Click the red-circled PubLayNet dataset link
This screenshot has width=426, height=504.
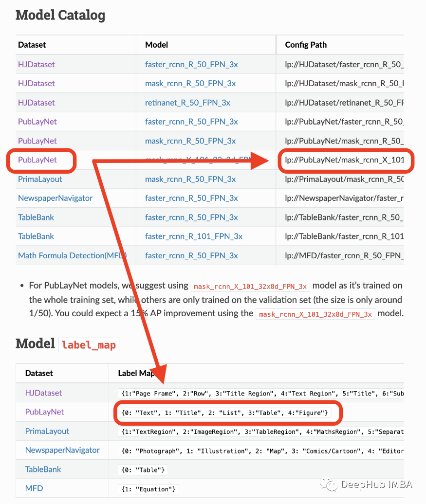[37, 160]
